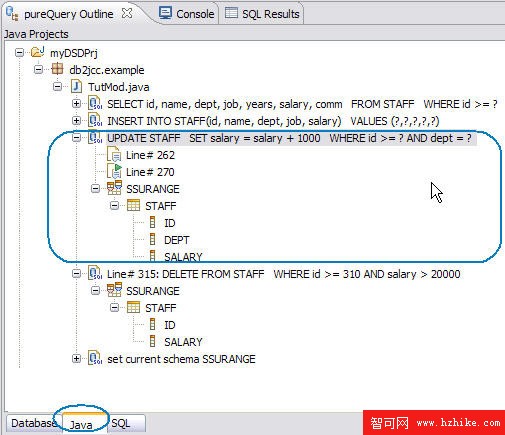Click the pureQuery Outline tab icon
505x435 pixels.
coord(12,14)
